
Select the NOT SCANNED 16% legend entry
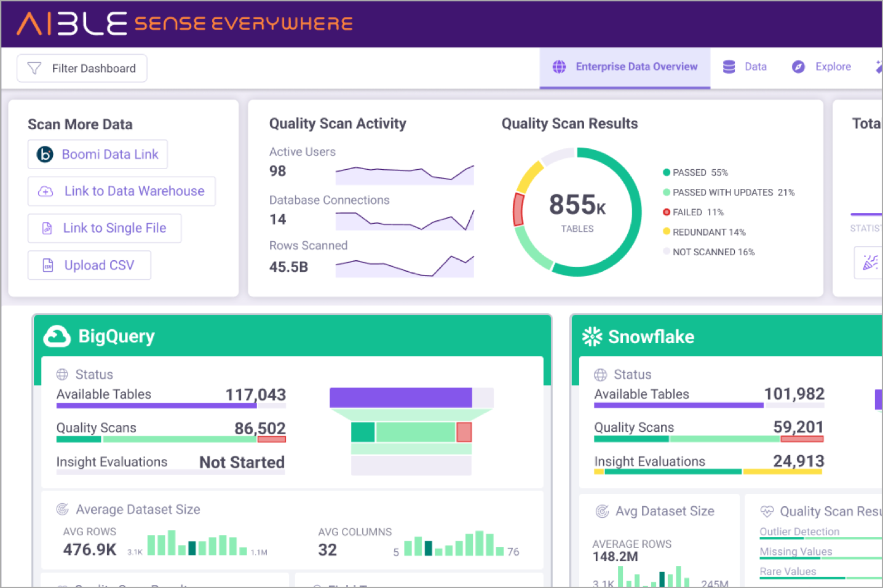(709, 252)
